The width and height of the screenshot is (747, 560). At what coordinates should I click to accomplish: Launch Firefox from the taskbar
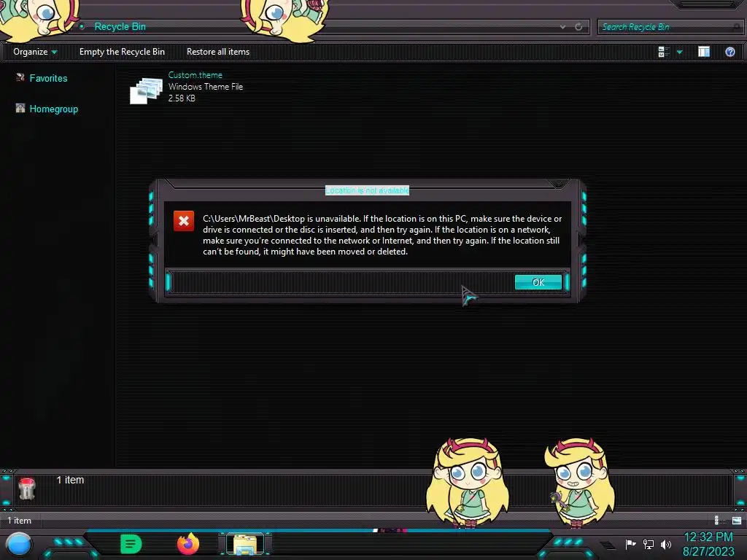pyautogui.click(x=188, y=544)
